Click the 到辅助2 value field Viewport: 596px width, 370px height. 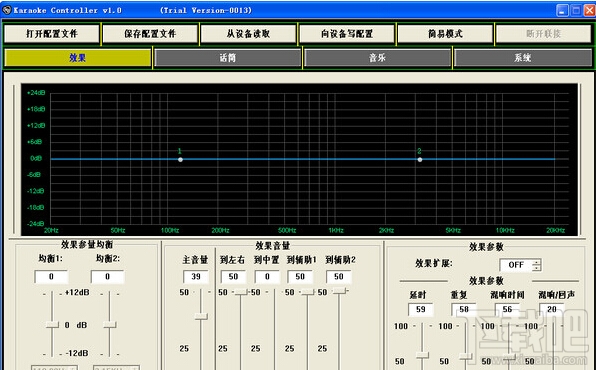tap(339, 276)
